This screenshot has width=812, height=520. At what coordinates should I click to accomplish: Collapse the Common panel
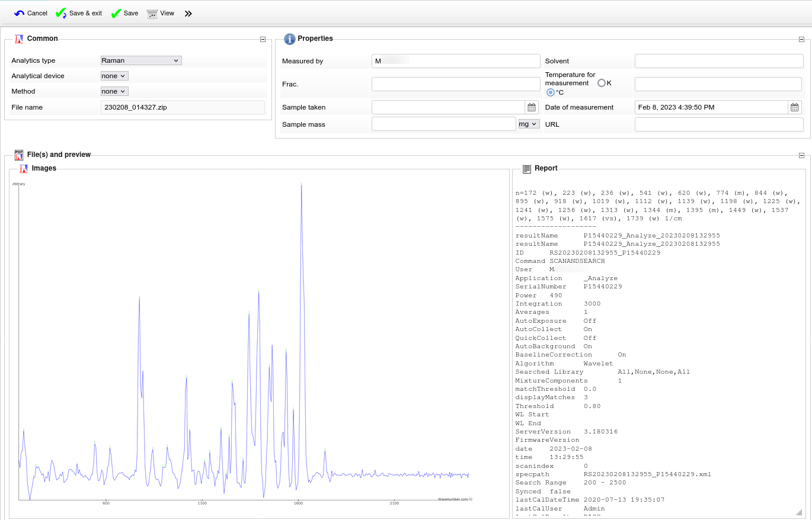pos(263,40)
